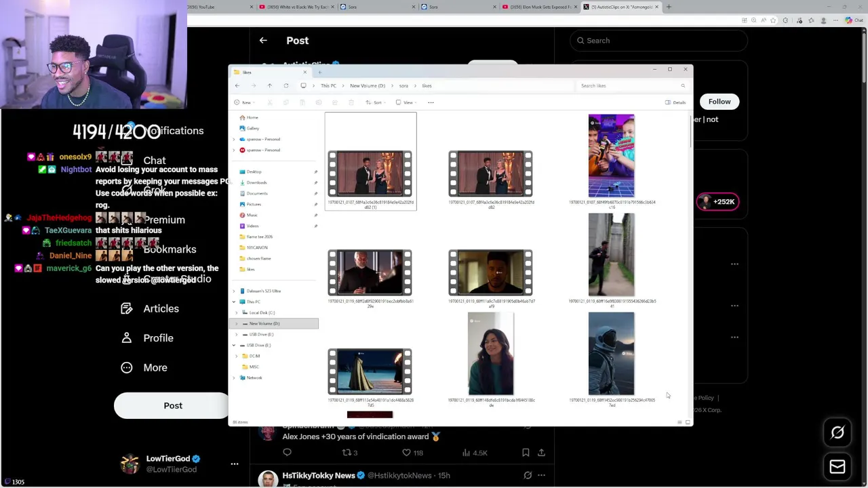The image size is (868, 488).
Task: Click the X Search box
Action: tap(658, 41)
